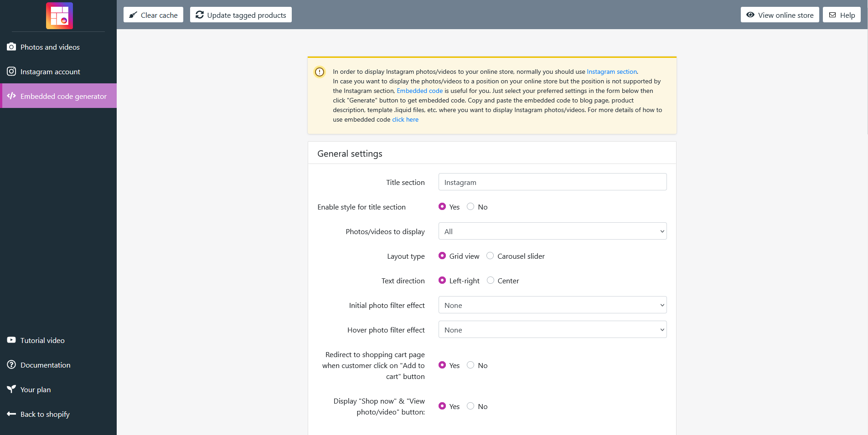
Task: Click the code brackets icon for Embedded generator
Action: pyautogui.click(x=11, y=96)
